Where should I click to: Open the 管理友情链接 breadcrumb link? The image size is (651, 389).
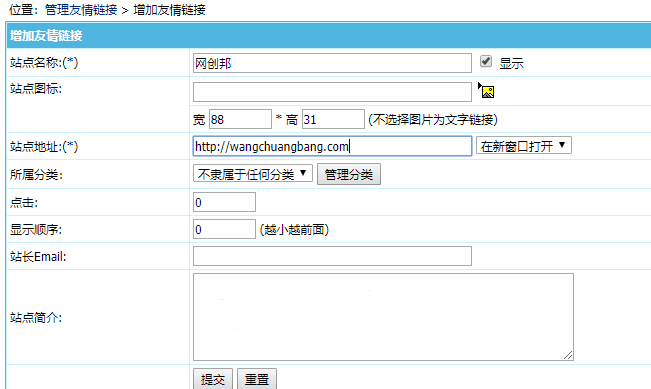click(x=81, y=10)
